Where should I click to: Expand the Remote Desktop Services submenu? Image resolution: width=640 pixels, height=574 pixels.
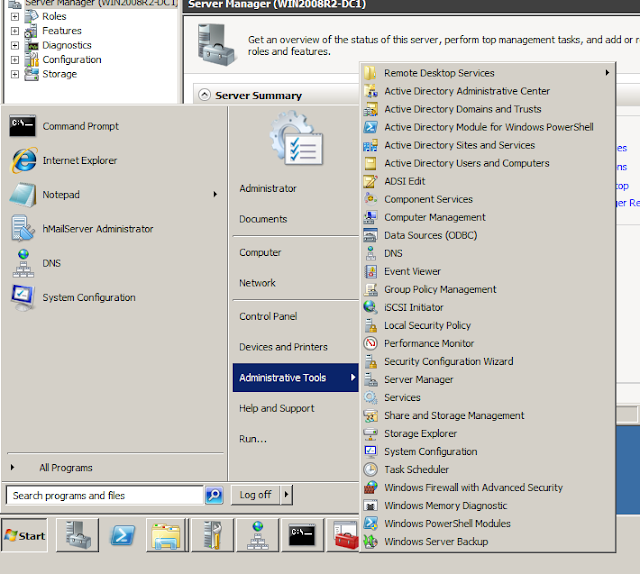488,73
